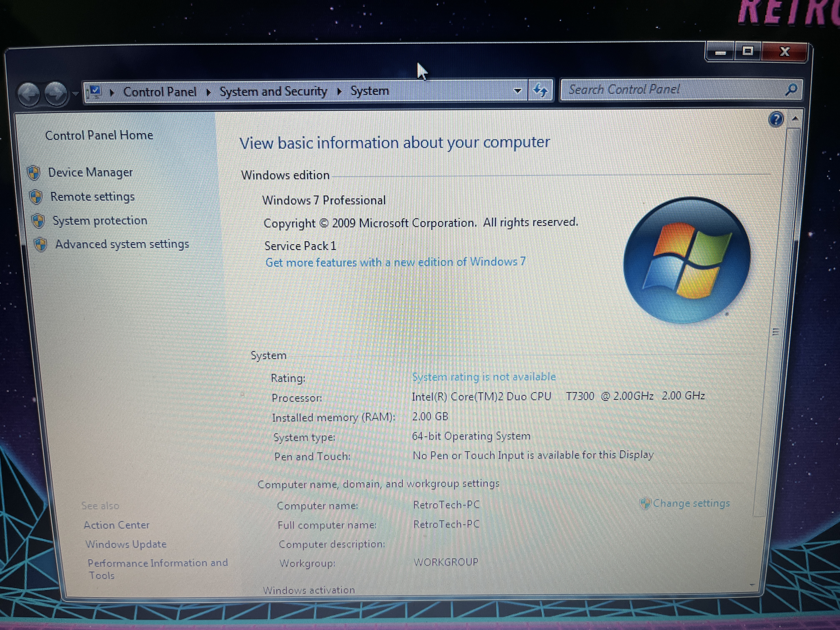The width and height of the screenshot is (840, 630).
Task: Click Windows 7 Professional text
Action: [x=324, y=200]
